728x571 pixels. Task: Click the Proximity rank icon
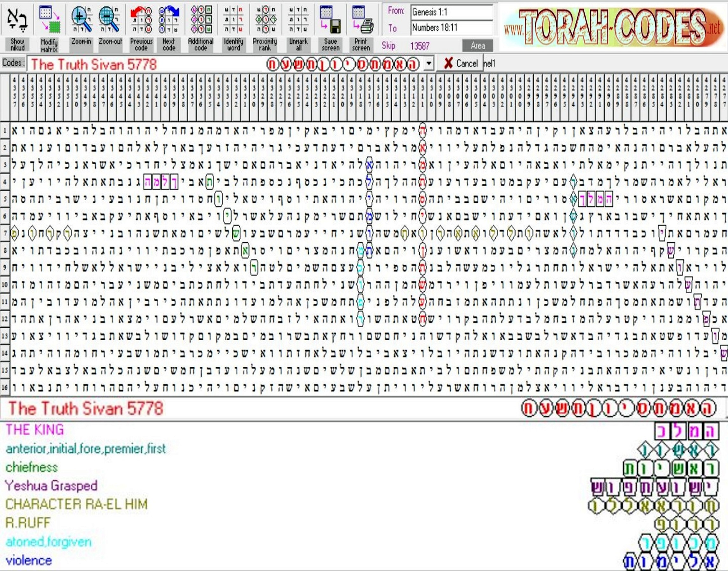(x=264, y=20)
